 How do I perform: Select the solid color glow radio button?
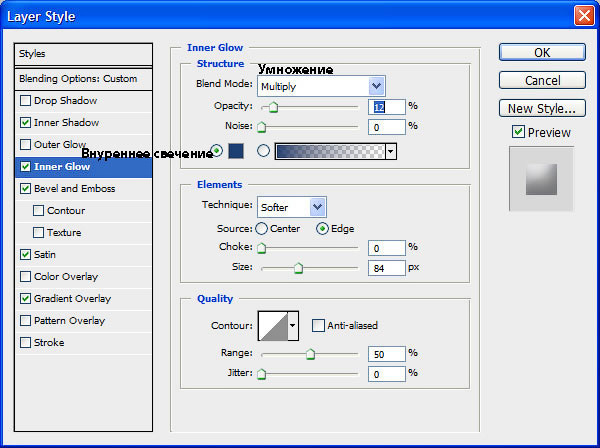click(217, 151)
